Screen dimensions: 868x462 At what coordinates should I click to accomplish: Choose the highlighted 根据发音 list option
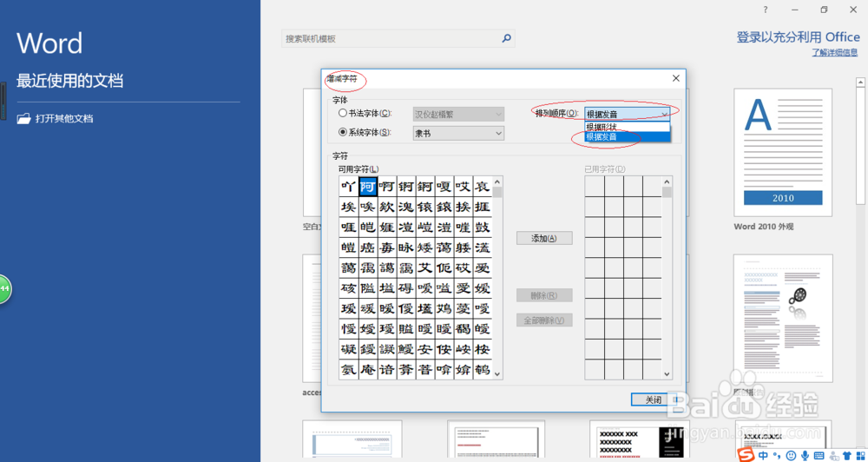pos(628,137)
